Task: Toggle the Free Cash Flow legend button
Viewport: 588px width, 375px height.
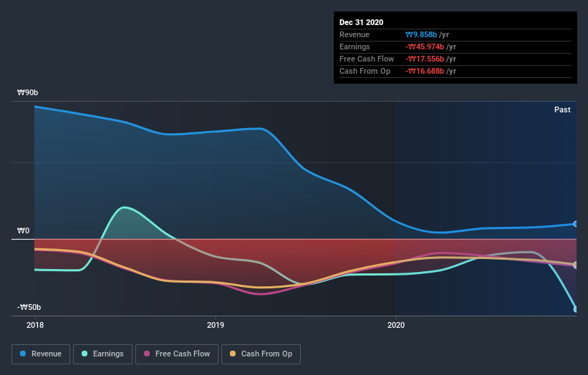Action: (x=177, y=354)
